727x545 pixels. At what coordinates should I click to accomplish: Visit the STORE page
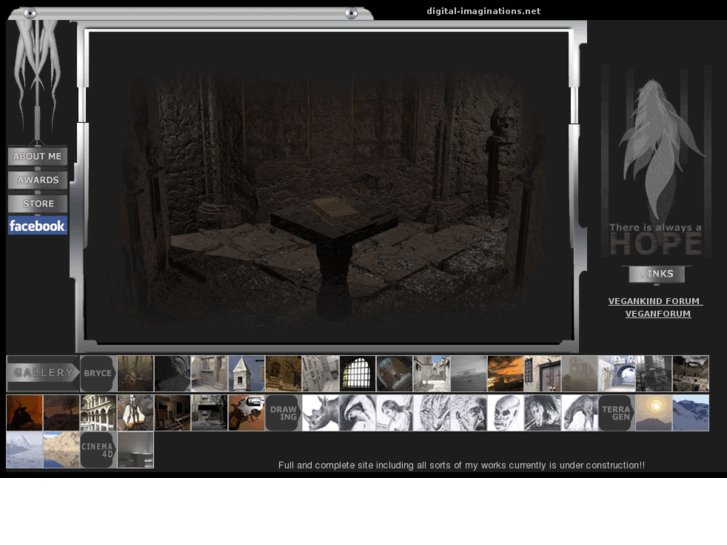[x=38, y=204]
